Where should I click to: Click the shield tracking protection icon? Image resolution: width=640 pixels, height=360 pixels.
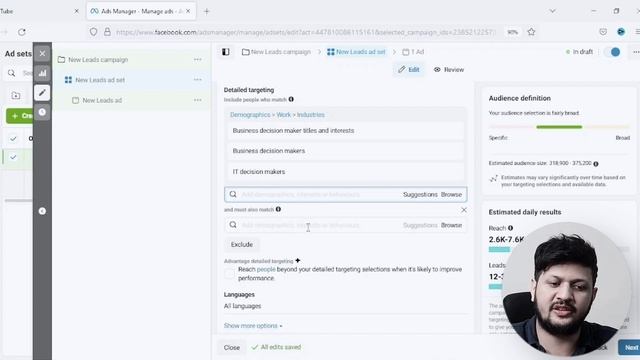pos(93,32)
